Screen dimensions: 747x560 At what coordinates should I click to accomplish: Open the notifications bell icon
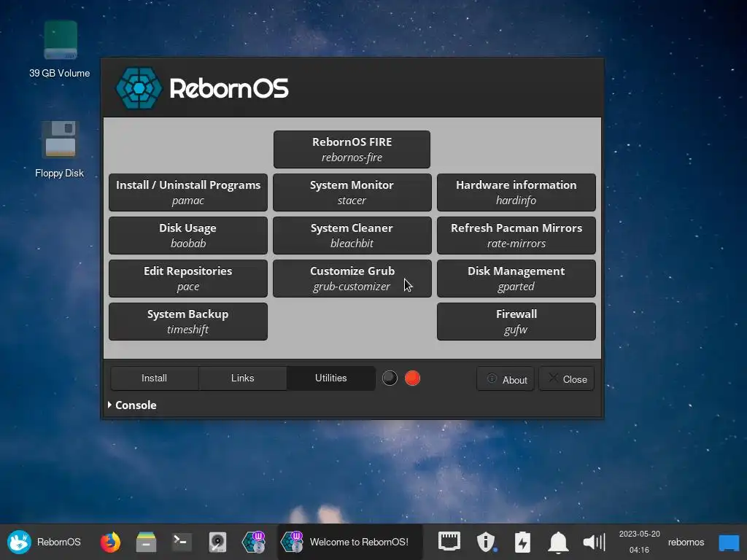pyautogui.click(x=558, y=542)
